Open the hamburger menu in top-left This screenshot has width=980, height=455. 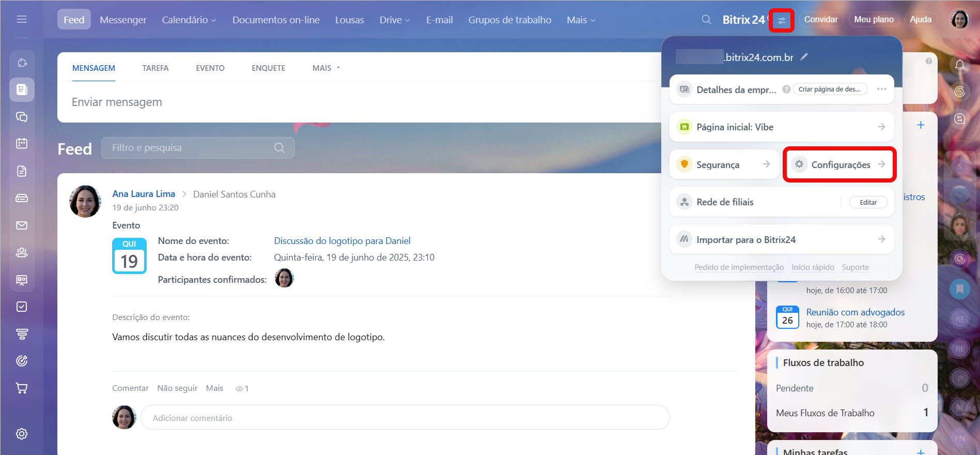(22, 20)
